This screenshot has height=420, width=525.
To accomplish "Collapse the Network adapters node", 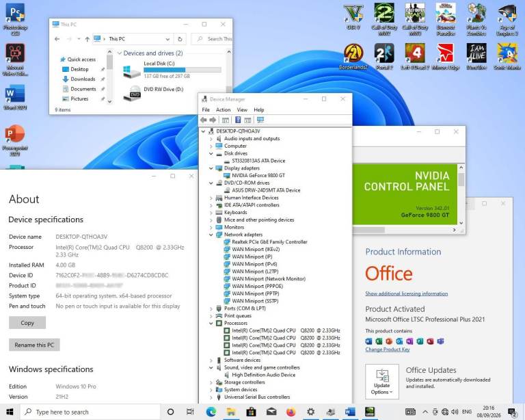I will [211, 235].
